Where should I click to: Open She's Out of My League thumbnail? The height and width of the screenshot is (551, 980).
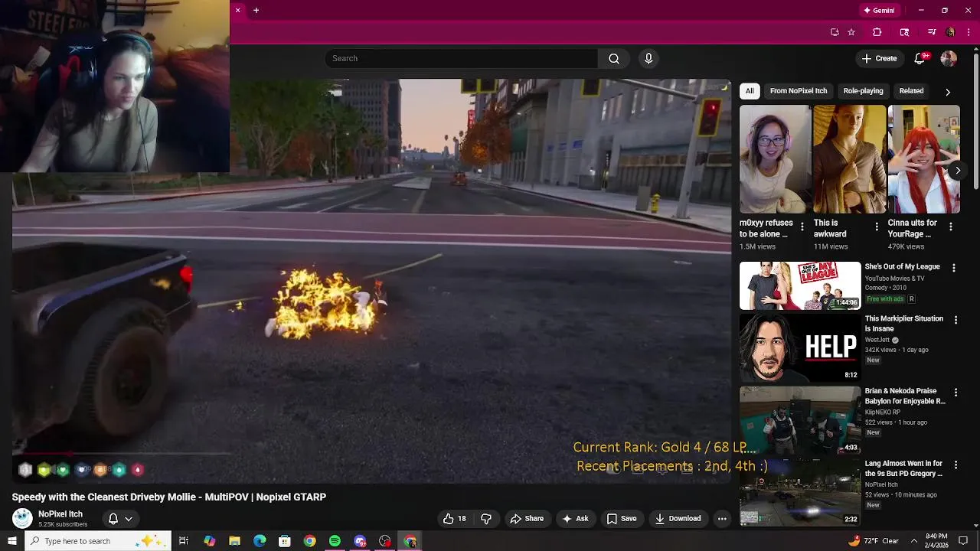(x=800, y=285)
